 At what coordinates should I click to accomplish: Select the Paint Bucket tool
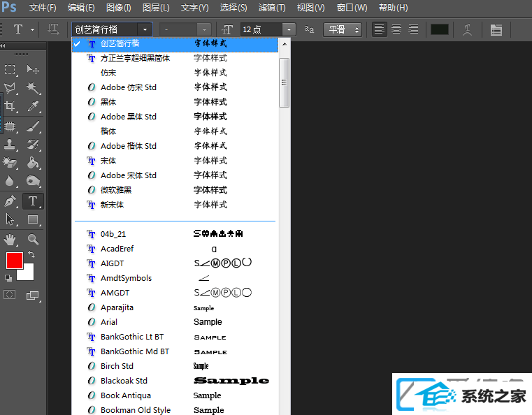33,163
